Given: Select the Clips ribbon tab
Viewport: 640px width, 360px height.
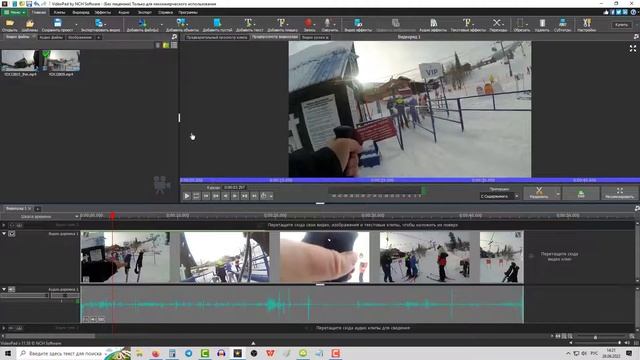Looking at the screenshot, I should 59,12.
